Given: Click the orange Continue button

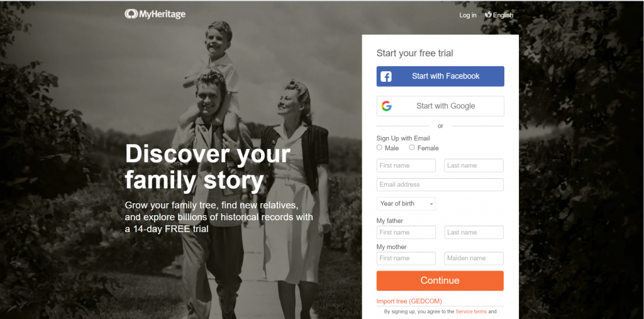Looking at the screenshot, I should click(x=440, y=281).
